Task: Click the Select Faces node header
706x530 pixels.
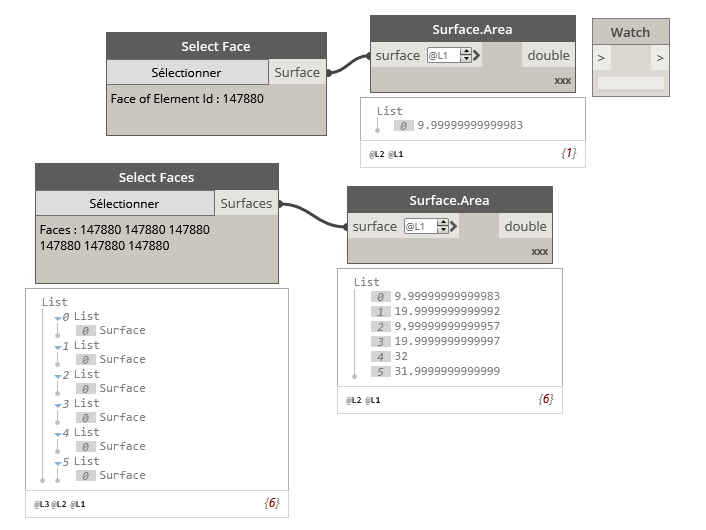Action: pos(156,177)
